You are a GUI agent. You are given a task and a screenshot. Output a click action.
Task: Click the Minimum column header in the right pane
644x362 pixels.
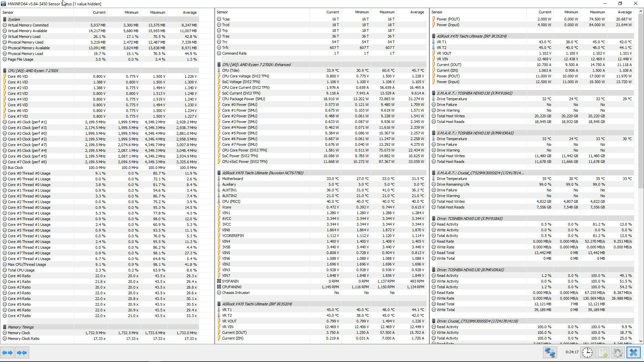pos(567,12)
